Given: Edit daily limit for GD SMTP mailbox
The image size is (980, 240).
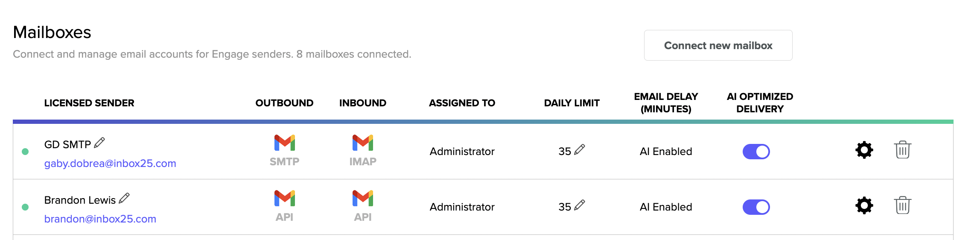Looking at the screenshot, I should [580, 150].
